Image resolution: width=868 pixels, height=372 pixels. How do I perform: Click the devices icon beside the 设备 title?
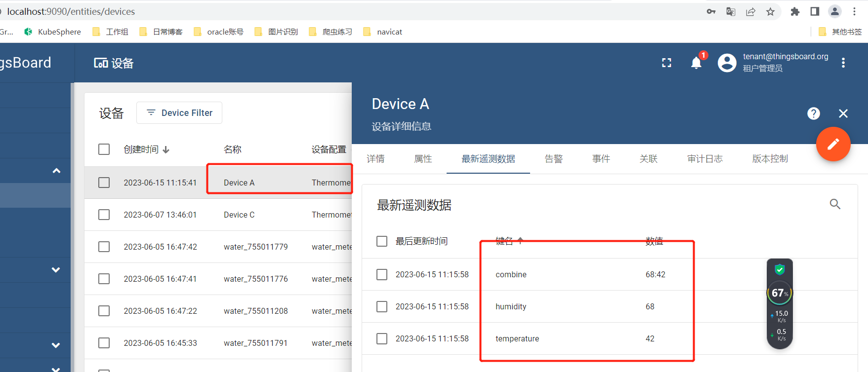101,63
